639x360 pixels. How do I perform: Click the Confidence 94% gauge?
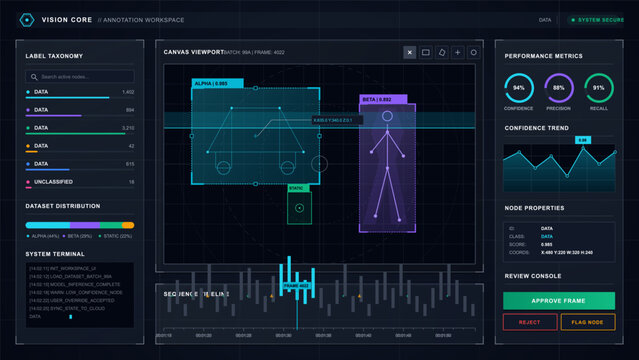(x=519, y=88)
